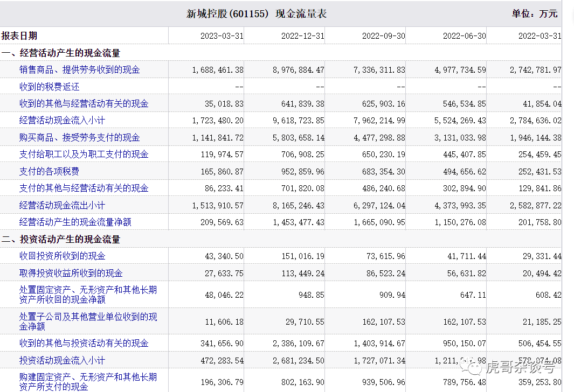The image size is (574, 392).
Task: Select the value 952,859.96
Action: [x=303, y=171]
